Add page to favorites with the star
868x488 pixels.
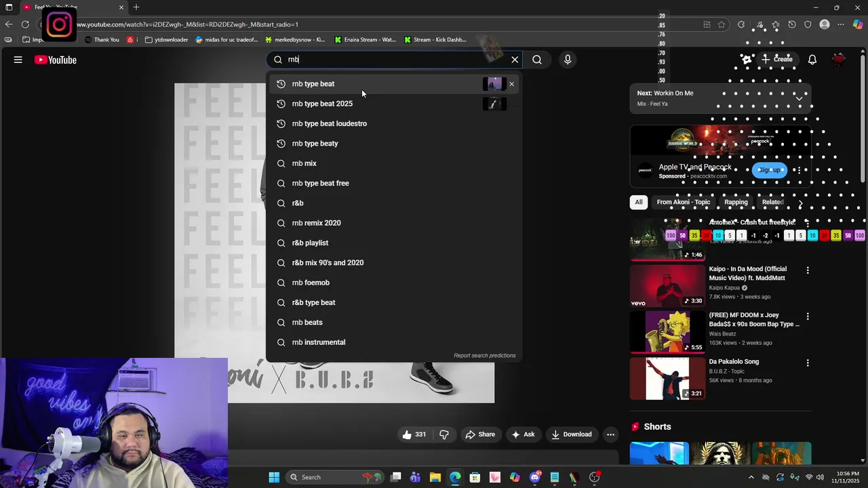(722, 24)
